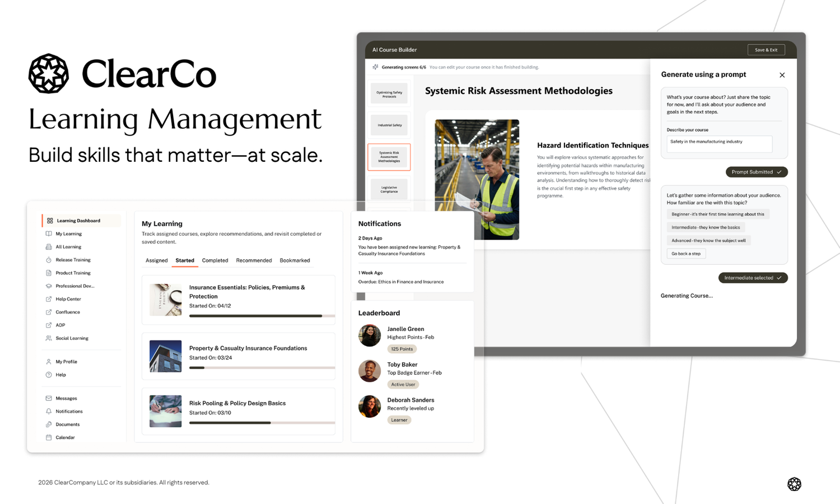Screen dimensions: 840x504
Task: Click the Release Training icon
Action: (x=49, y=260)
